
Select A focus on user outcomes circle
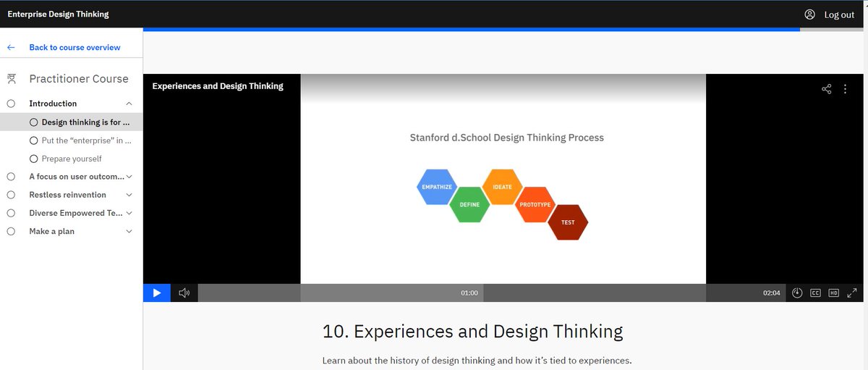(11, 177)
